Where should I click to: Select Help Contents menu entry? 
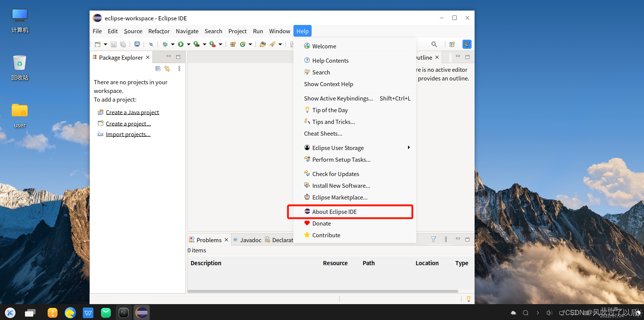(x=355, y=60)
